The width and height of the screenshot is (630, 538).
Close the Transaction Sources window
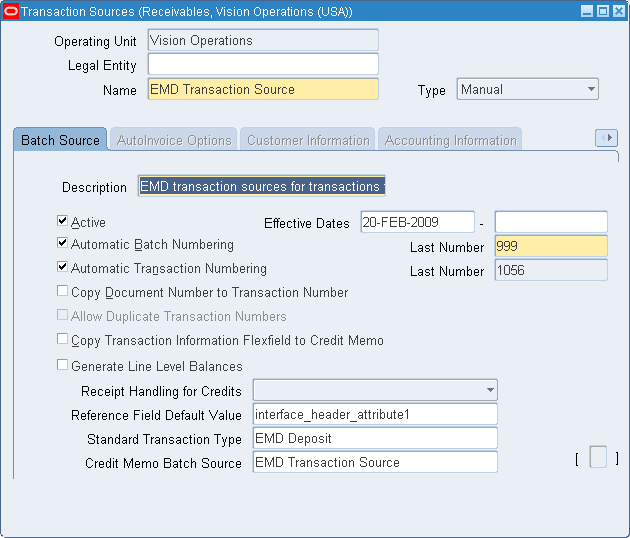pos(619,11)
